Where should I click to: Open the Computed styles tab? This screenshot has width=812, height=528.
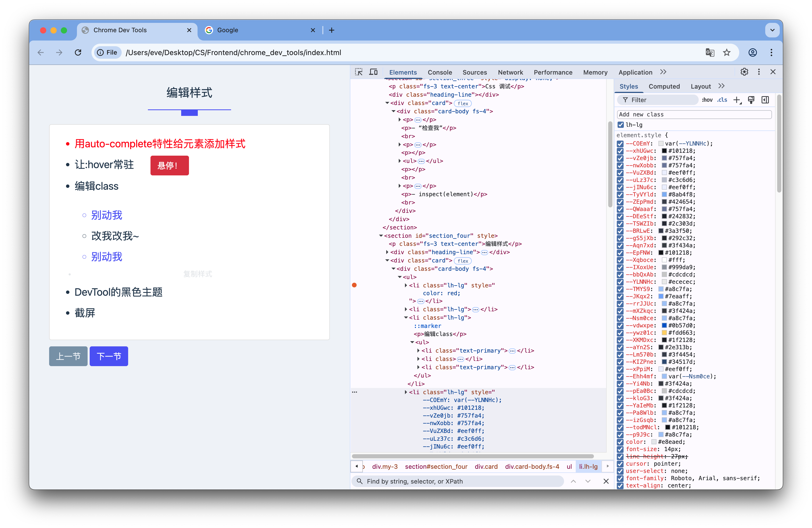[x=664, y=87]
